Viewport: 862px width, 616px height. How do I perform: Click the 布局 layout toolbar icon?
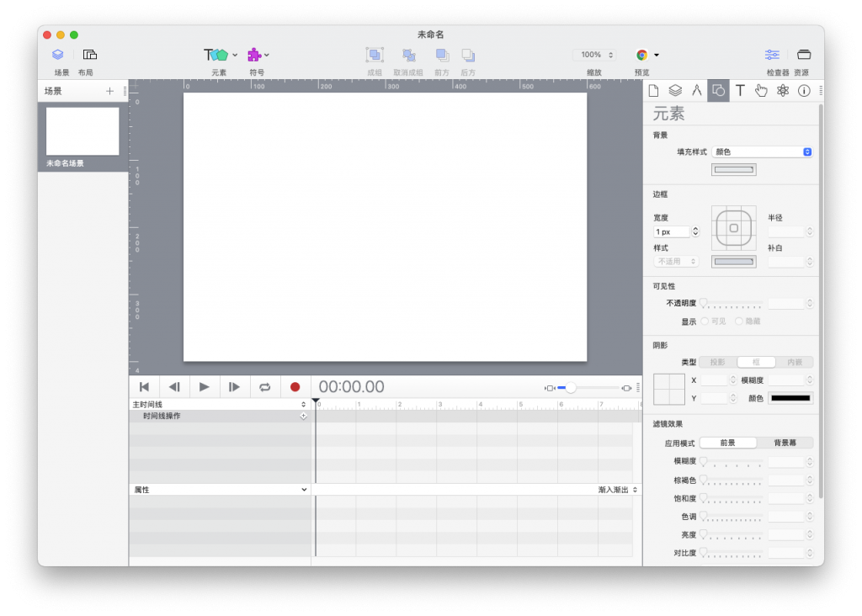(89, 55)
